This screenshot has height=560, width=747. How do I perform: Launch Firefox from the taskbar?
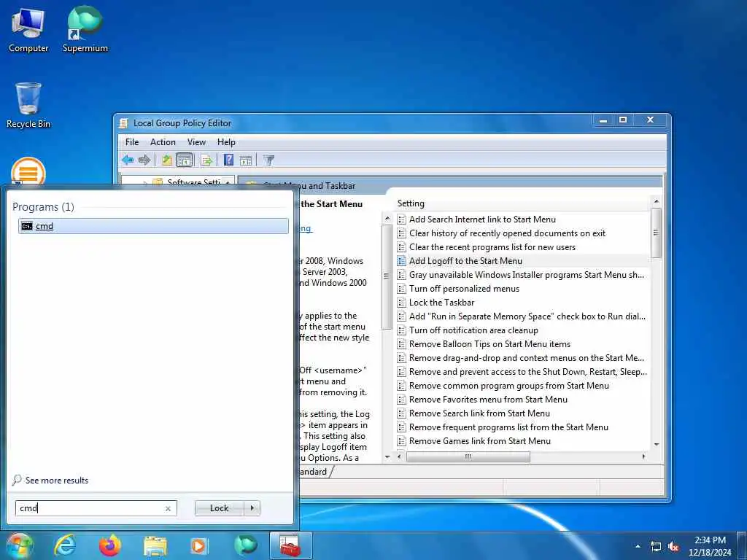click(109, 545)
